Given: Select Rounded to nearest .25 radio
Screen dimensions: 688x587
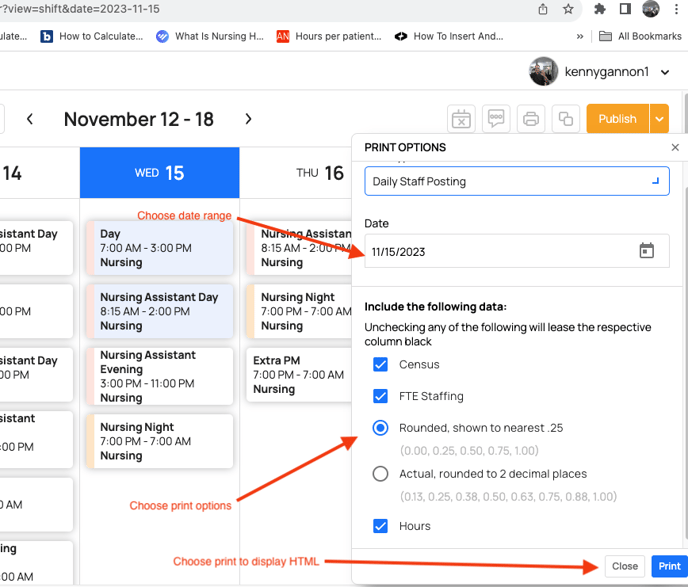Looking at the screenshot, I should 380,428.
